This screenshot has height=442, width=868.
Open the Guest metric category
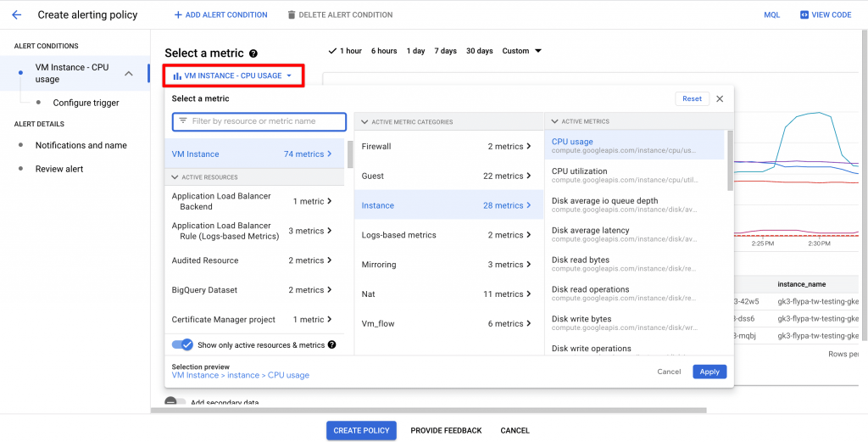(448, 176)
